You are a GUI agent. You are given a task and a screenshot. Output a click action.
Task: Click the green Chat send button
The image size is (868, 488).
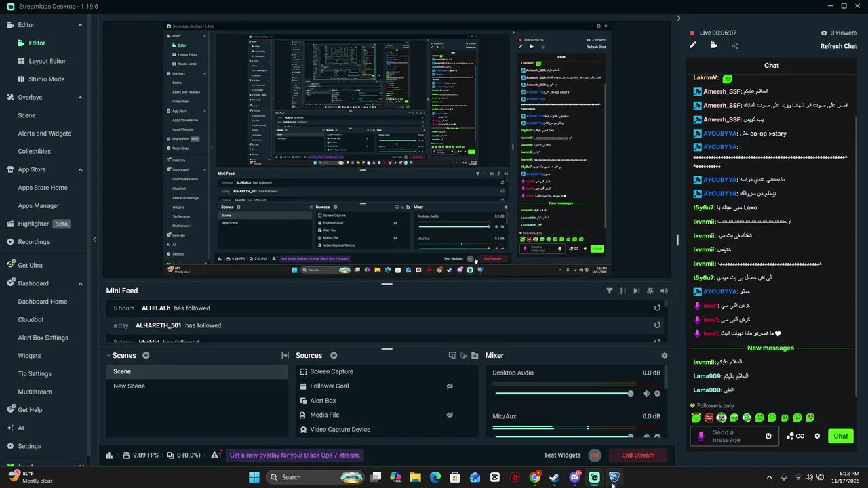click(x=841, y=436)
